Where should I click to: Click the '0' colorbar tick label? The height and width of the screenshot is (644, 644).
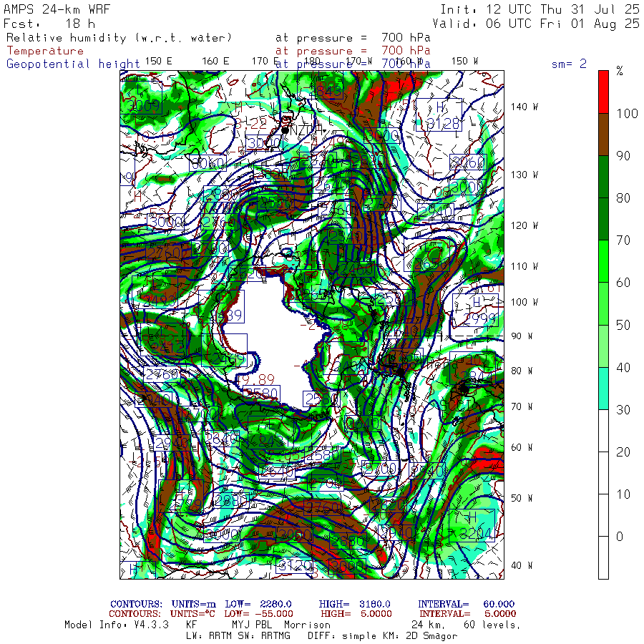(620, 537)
